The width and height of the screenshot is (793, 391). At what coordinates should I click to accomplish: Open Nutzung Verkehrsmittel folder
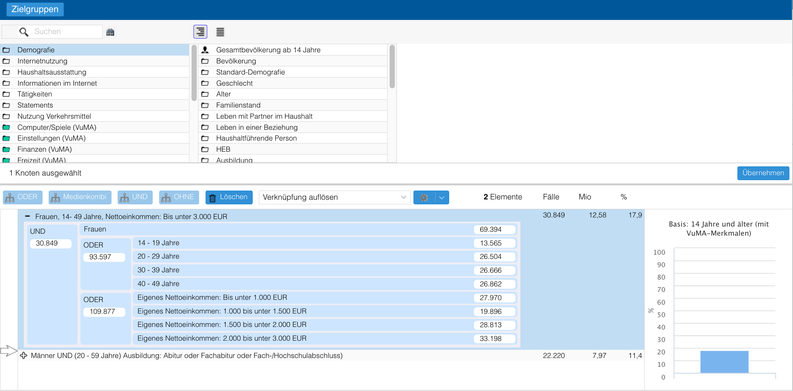tap(95, 116)
